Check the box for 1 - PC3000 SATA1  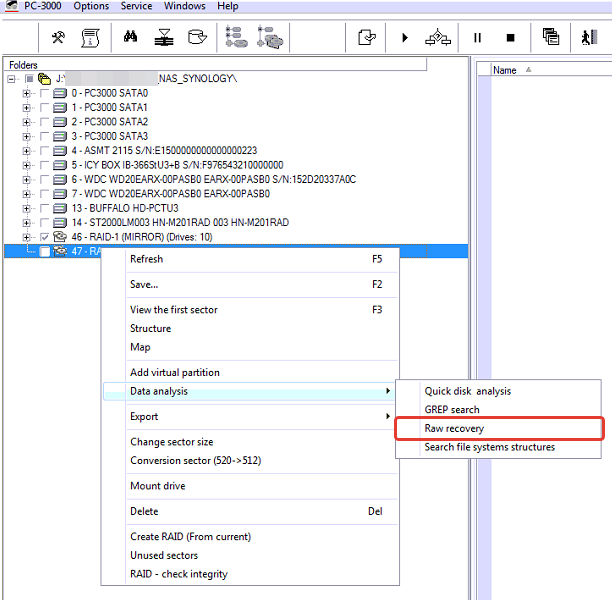click(44, 108)
